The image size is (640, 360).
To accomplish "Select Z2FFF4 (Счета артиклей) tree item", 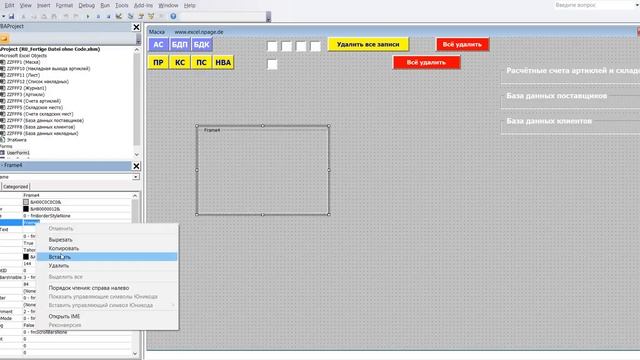I will pos(34,101).
